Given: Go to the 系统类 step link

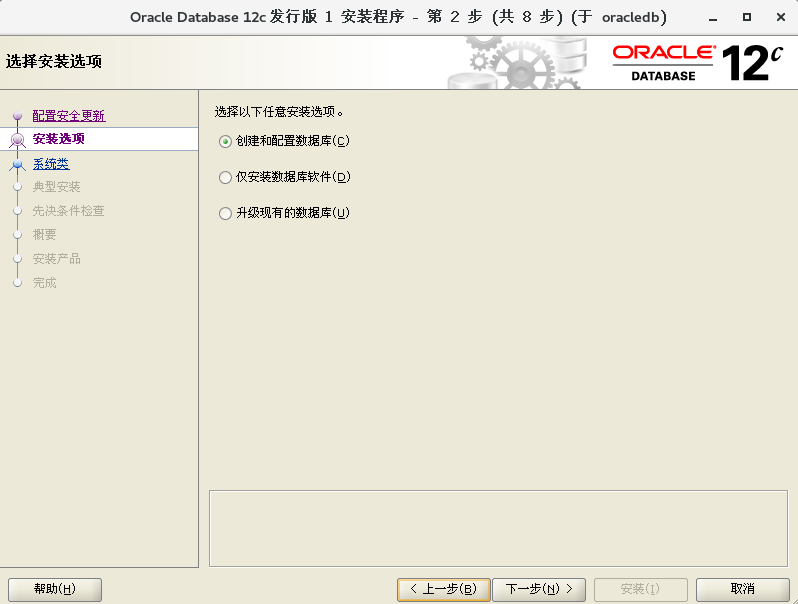Looking at the screenshot, I should point(51,163).
